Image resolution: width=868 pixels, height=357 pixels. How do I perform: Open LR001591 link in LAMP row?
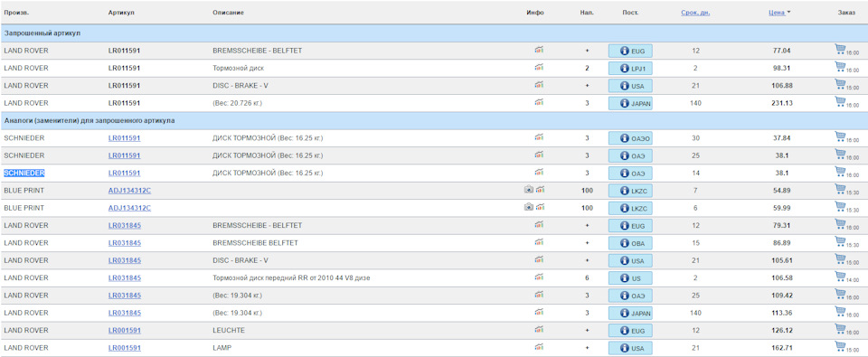(124, 348)
